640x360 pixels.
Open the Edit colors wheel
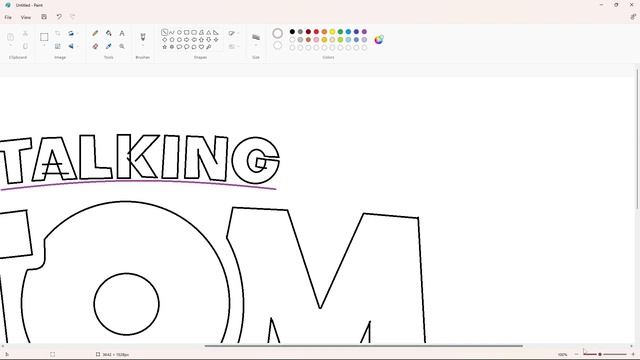379,40
